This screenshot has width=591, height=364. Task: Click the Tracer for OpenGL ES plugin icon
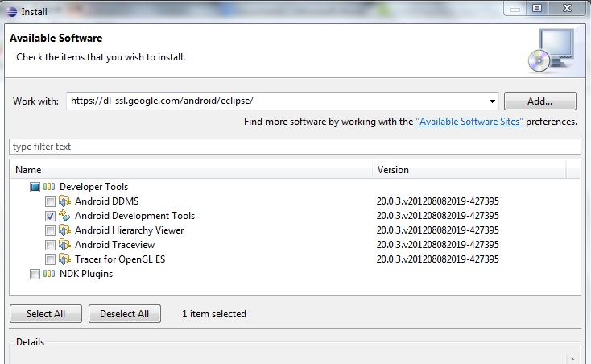point(64,259)
